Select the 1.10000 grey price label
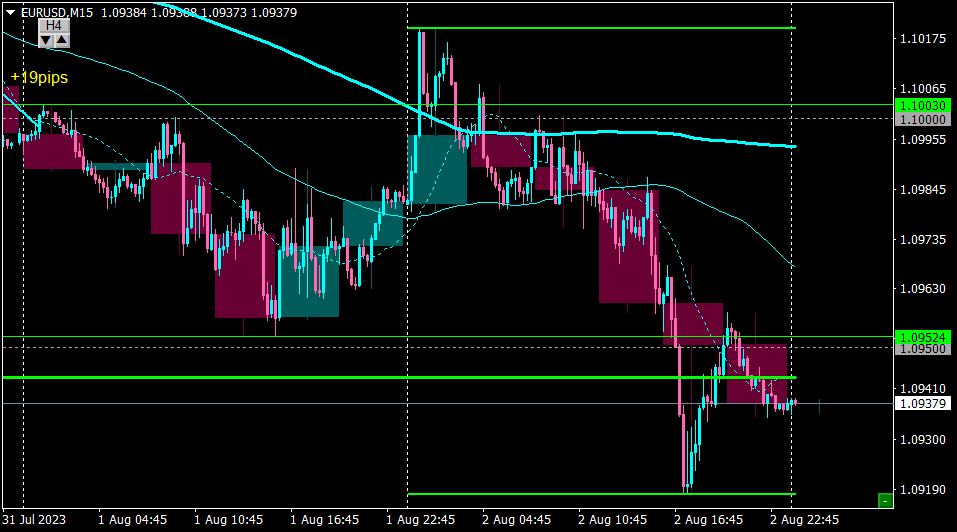The width and height of the screenshot is (957, 532). [923, 120]
